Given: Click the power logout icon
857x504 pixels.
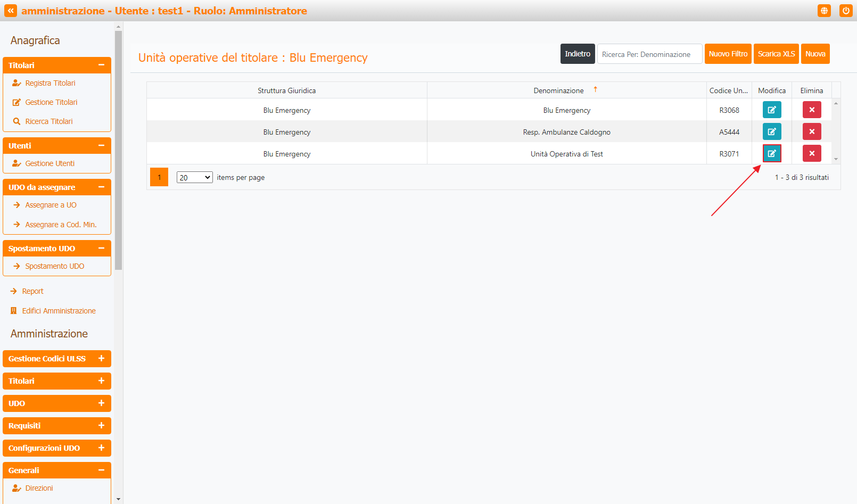Looking at the screenshot, I should pyautogui.click(x=845, y=11).
